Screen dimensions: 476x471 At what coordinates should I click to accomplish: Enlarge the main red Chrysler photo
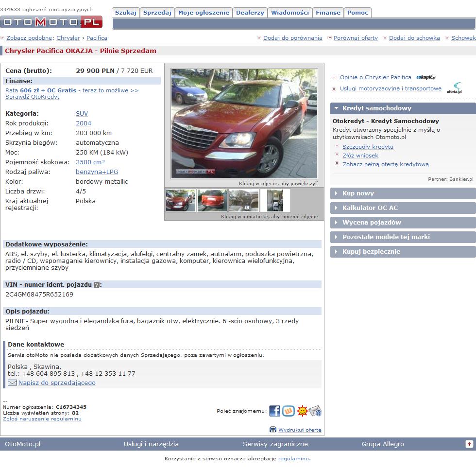[244, 123]
